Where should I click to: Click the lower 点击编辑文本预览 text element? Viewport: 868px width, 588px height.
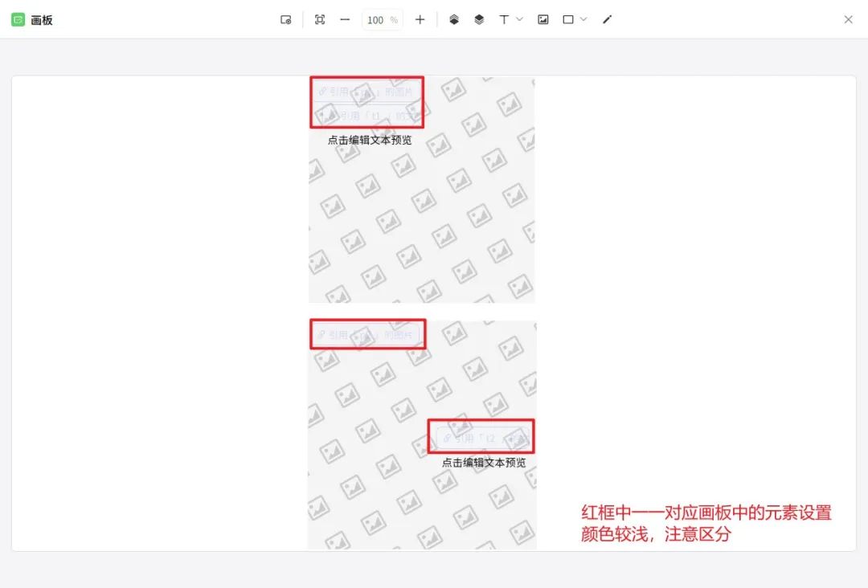[484, 463]
